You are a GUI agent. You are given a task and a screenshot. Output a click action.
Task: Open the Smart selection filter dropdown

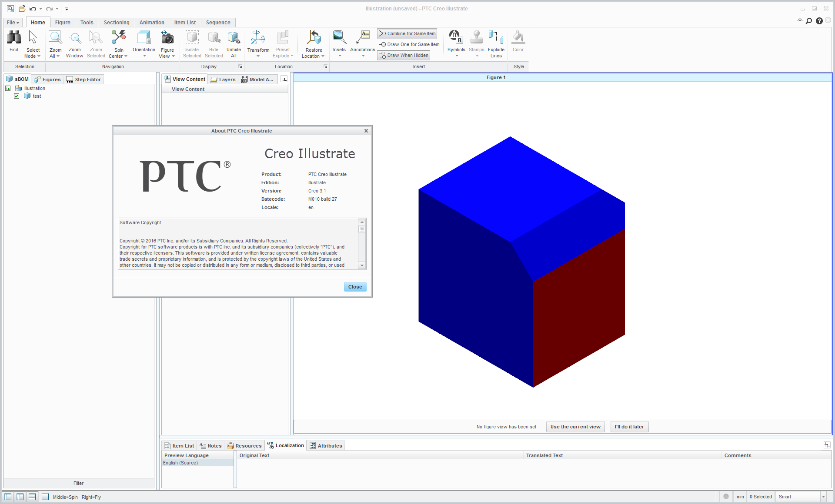(823, 497)
